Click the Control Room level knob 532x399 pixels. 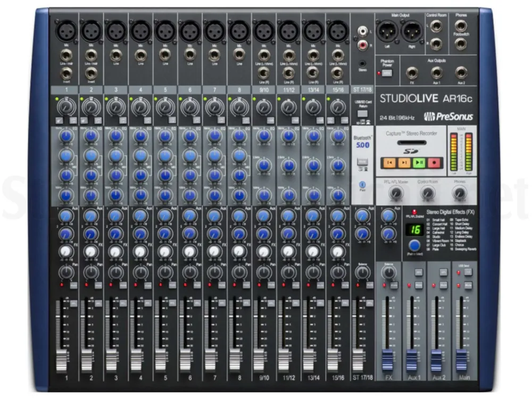pos(428,193)
